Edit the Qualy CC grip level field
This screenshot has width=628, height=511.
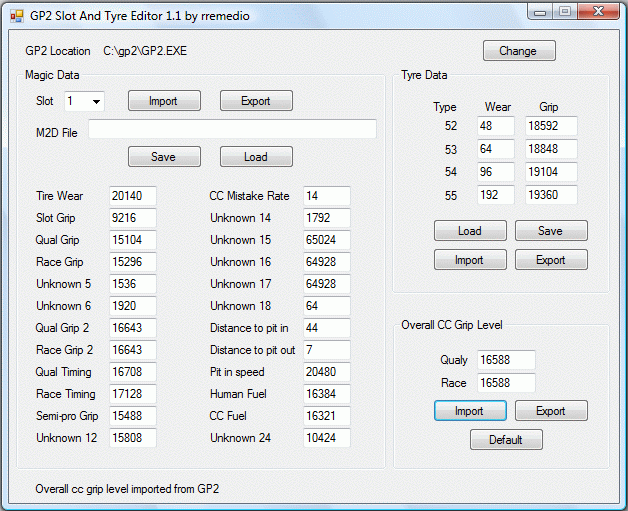[x=506, y=360]
